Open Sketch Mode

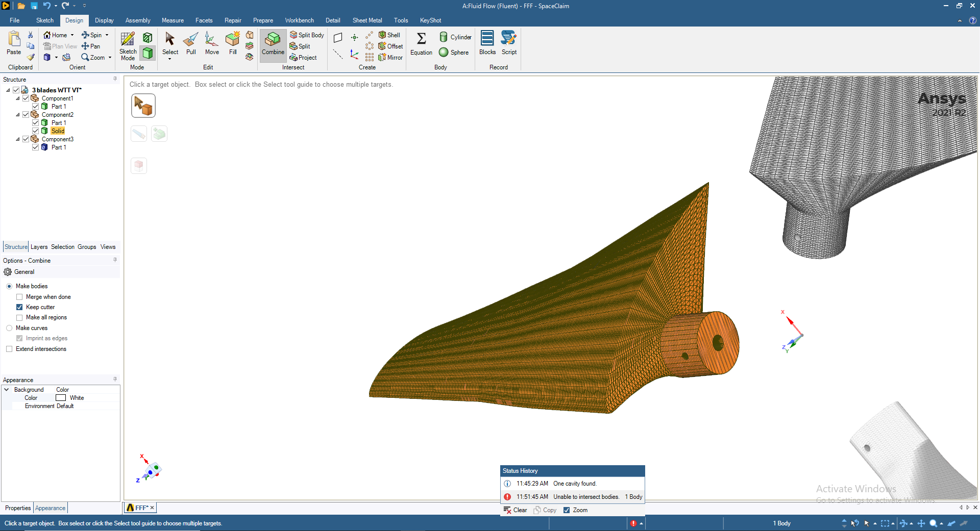point(128,45)
